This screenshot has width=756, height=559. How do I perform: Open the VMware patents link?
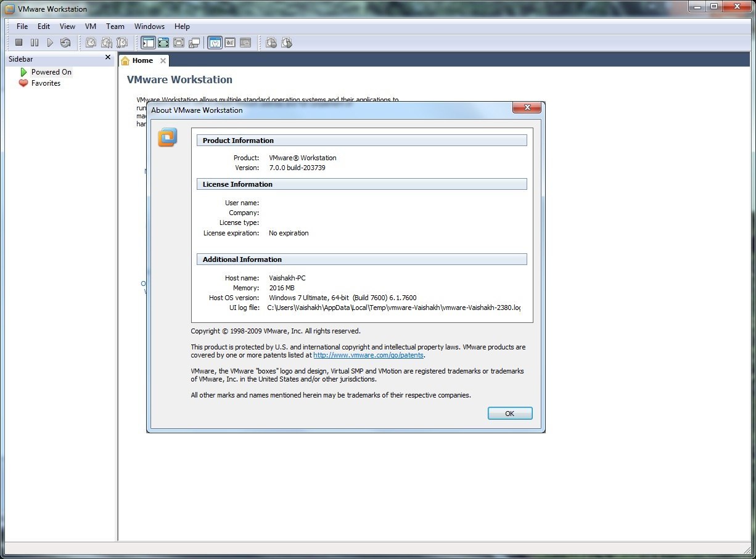click(368, 354)
